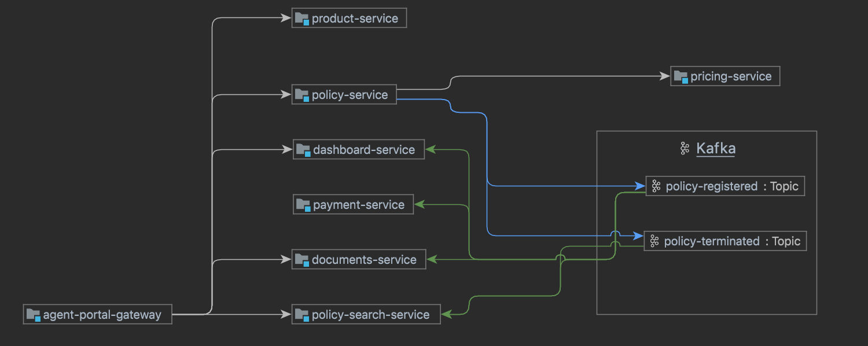Select the policy-search-service node label
868x346 pixels.
370,315
